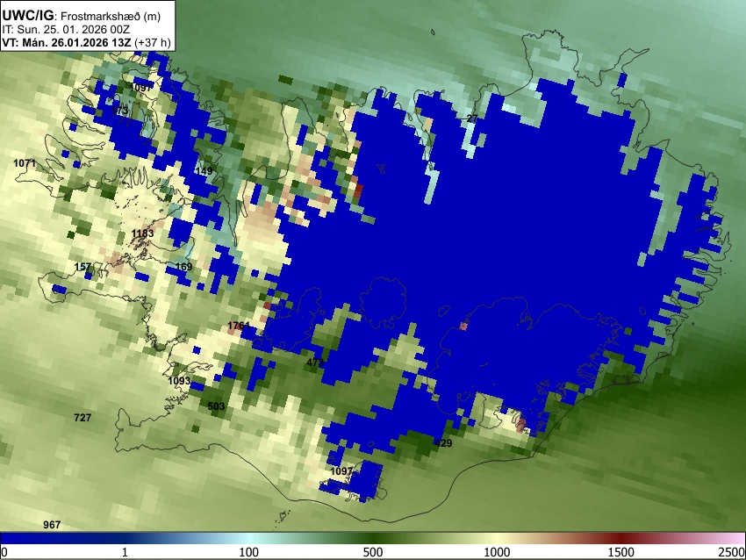
Task: Click the legend label 1
Action: pos(125,552)
